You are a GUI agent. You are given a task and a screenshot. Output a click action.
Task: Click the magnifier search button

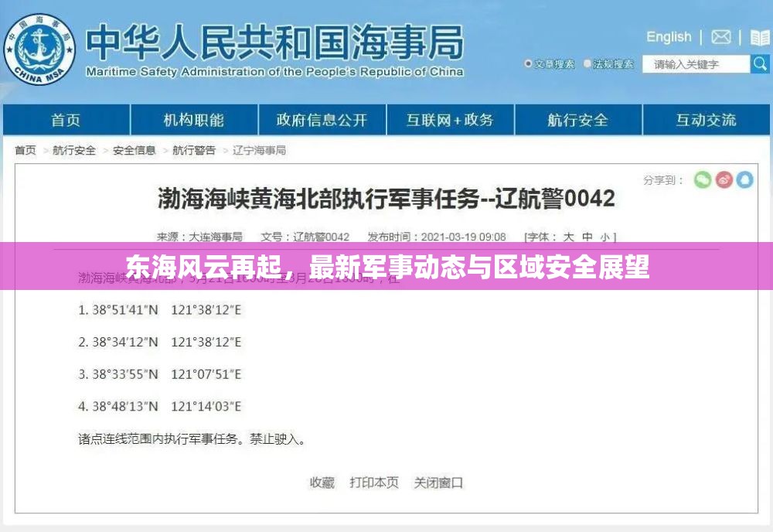(x=760, y=64)
